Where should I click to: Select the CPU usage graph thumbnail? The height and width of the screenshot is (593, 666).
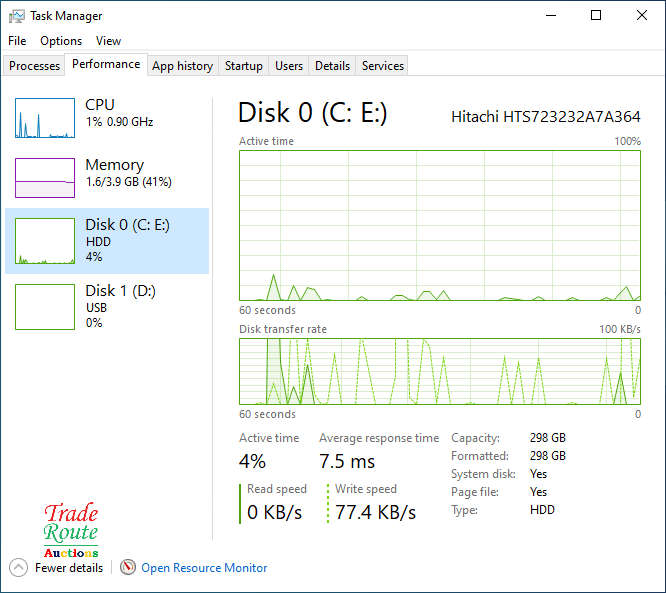tap(45, 118)
